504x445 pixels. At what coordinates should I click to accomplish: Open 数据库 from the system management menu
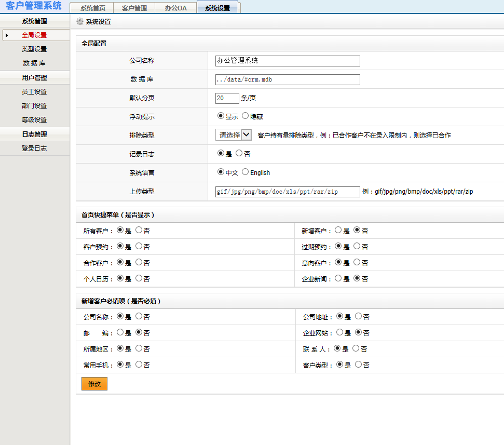click(x=34, y=63)
